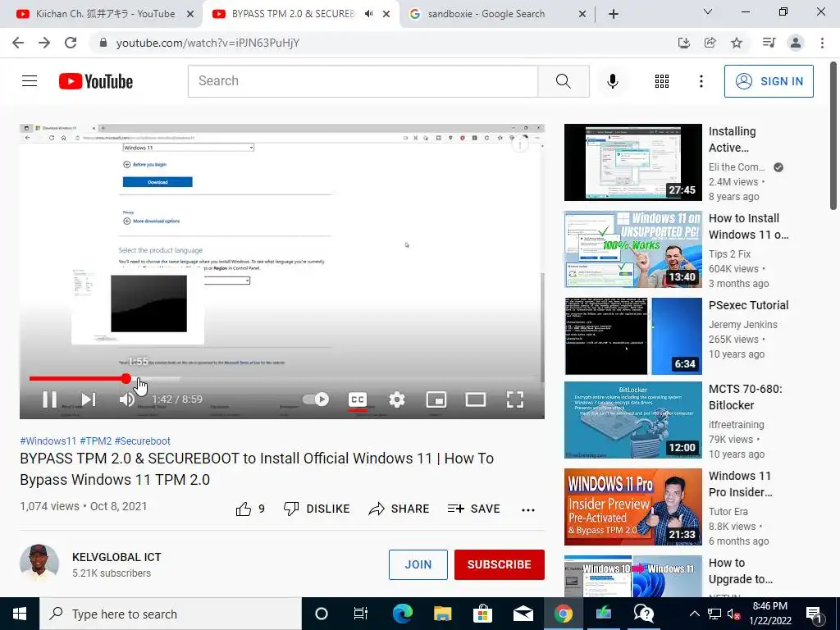Image resolution: width=840 pixels, height=630 pixels.
Task: Enable theater mode view
Action: click(x=476, y=399)
